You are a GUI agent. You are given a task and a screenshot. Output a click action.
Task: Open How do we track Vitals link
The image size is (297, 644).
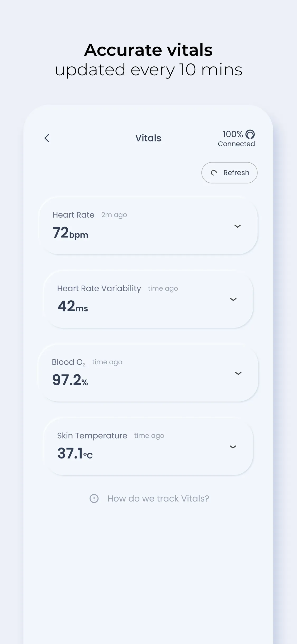coord(158,498)
